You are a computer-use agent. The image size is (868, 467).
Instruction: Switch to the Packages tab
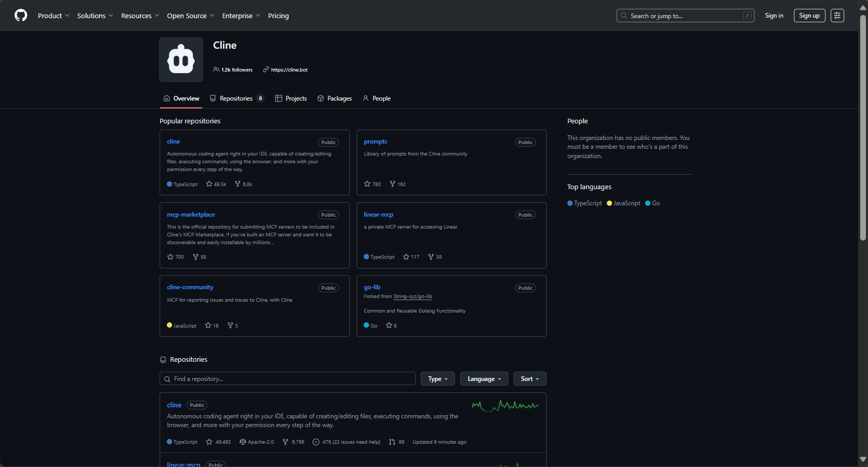pos(334,98)
